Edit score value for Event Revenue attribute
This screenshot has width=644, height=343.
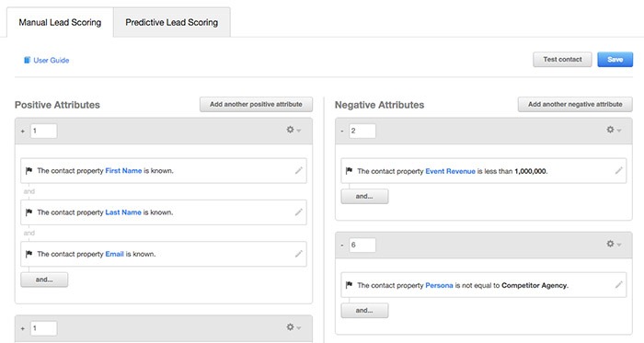(x=362, y=131)
